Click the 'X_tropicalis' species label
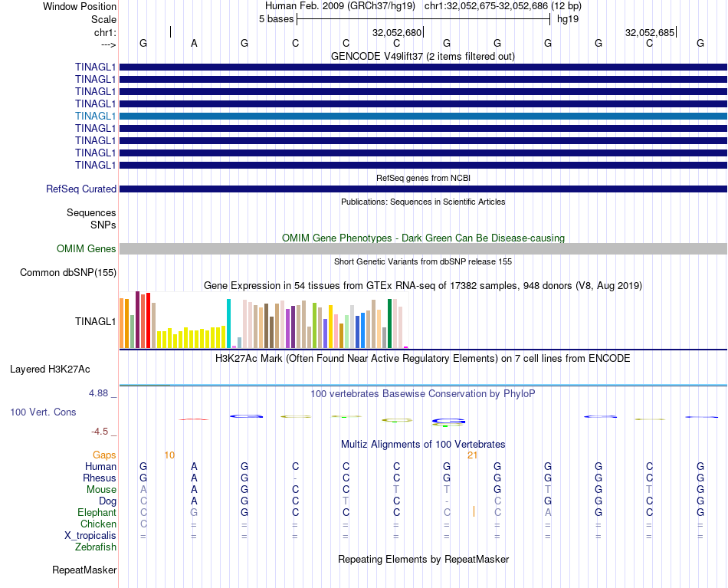Image resolution: width=728 pixels, height=588 pixels. (x=90, y=536)
